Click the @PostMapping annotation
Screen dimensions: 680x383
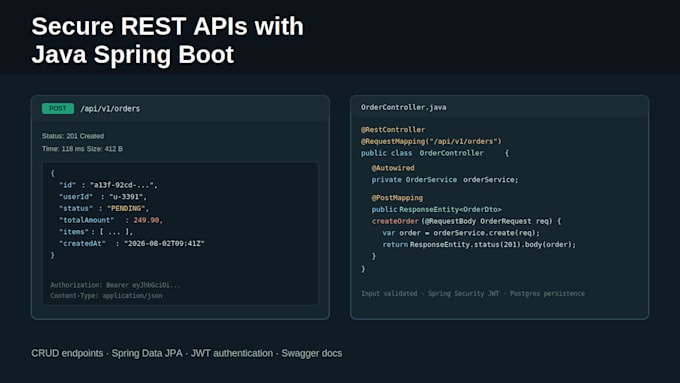[x=397, y=198]
